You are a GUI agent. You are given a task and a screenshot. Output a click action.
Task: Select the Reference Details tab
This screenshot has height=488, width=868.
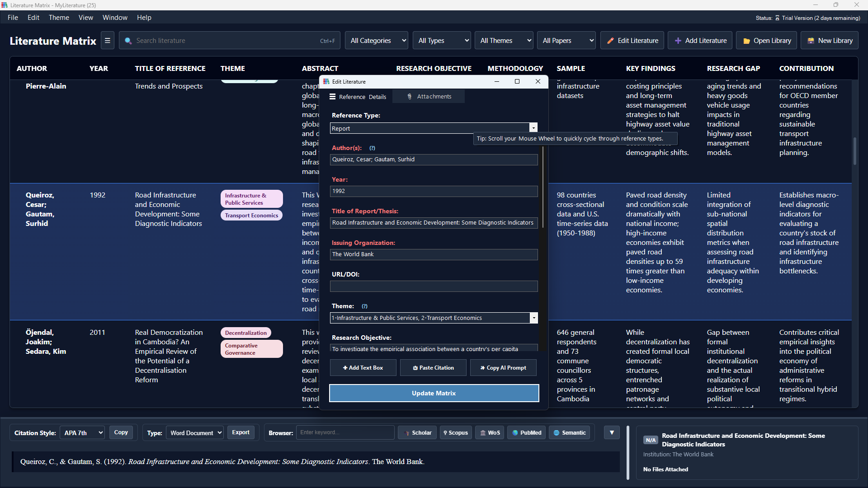click(357, 97)
